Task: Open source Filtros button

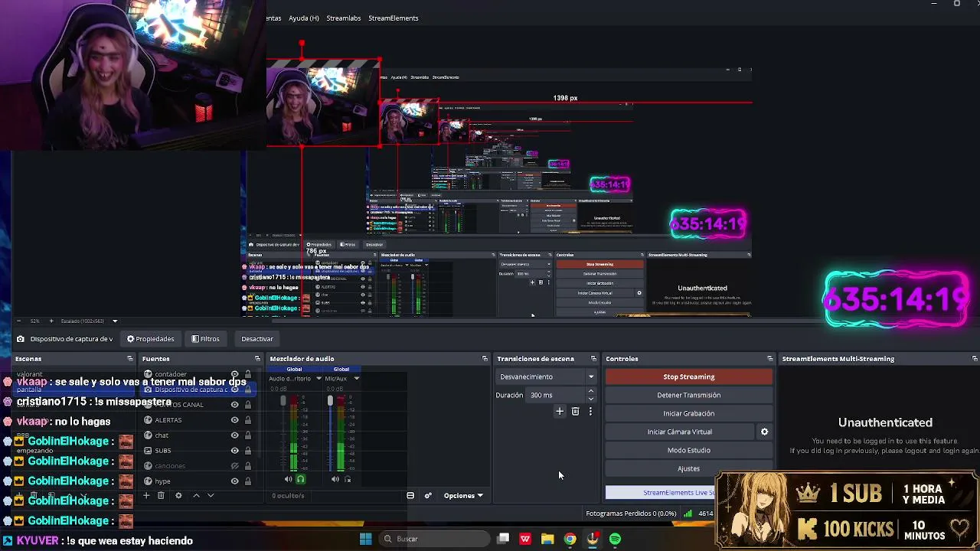Action: point(205,339)
